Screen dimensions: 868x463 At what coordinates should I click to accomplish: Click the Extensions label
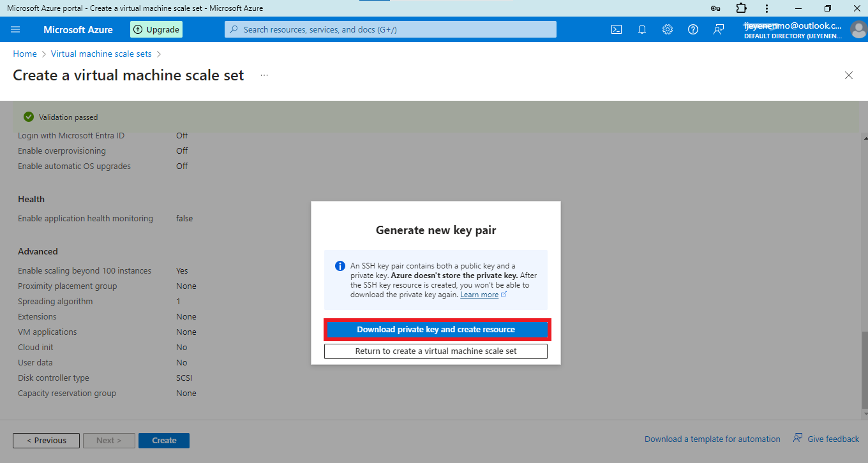tap(37, 317)
